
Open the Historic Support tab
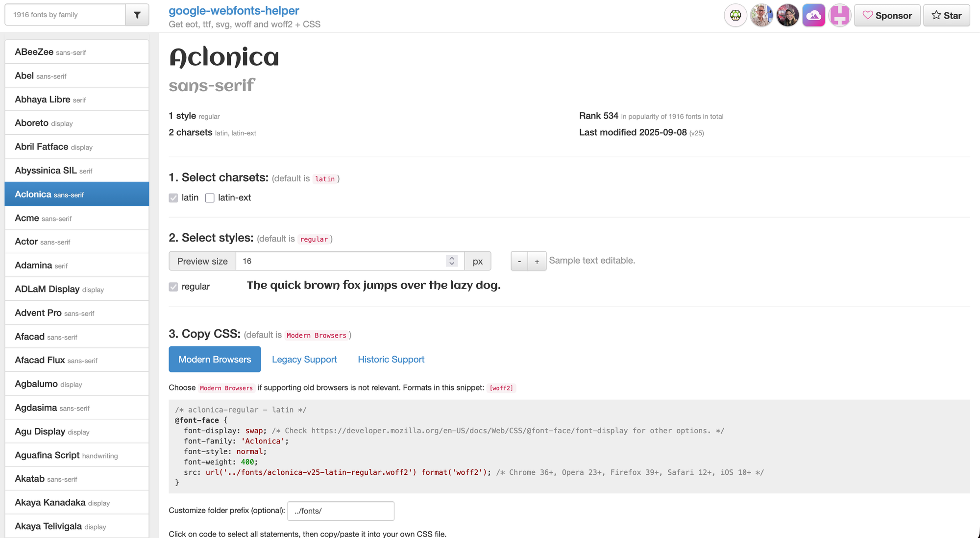[x=391, y=359]
